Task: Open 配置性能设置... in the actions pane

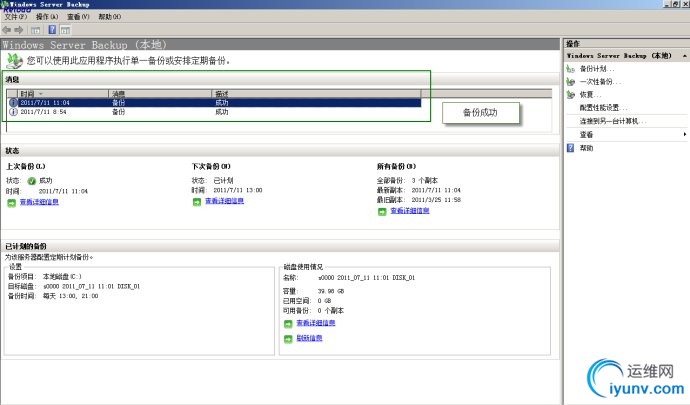Action: [603, 108]
